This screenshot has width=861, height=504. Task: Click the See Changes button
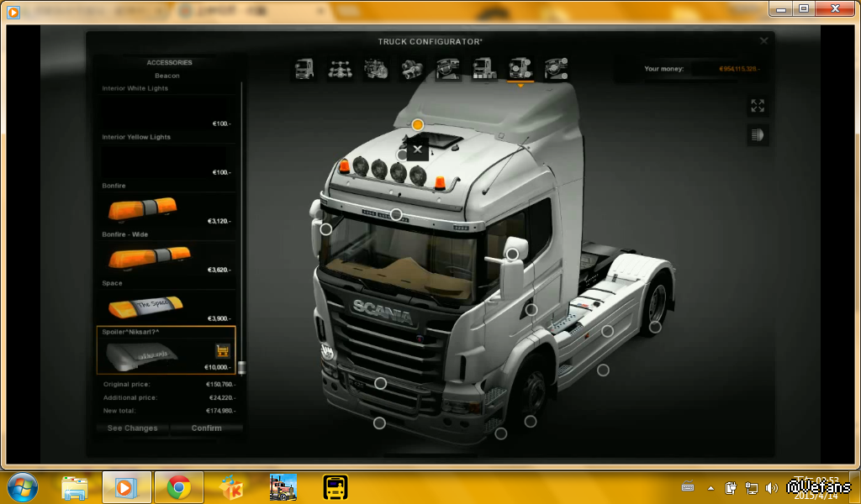[133, 428]
